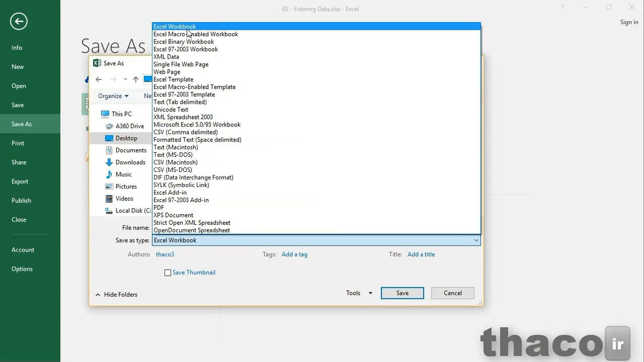Open Share in backstage menu

30,162
